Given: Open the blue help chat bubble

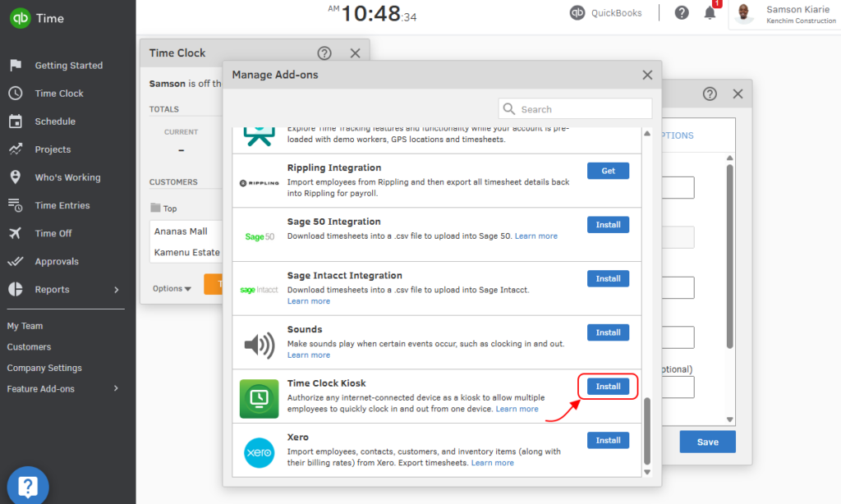Looking at the screenshot, I should click(28, 486).
